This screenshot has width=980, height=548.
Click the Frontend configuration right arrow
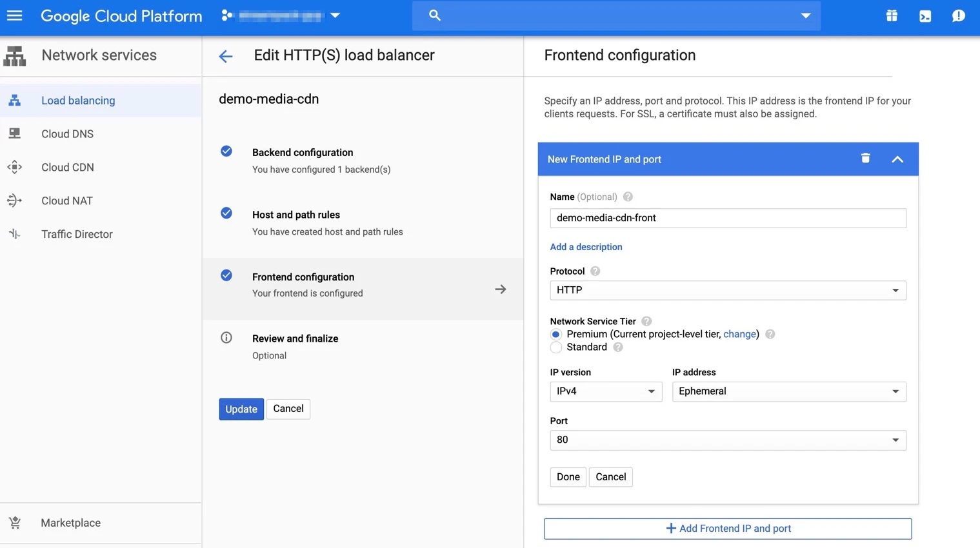tap(501, 289)
